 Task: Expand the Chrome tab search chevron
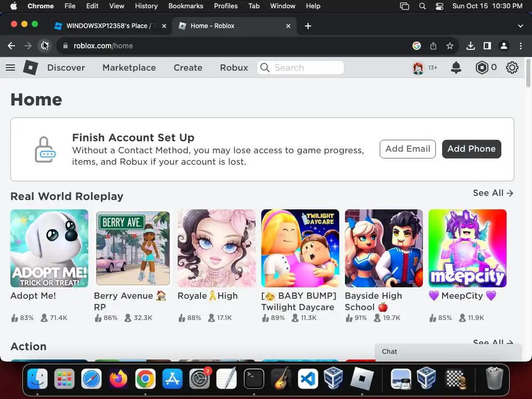[521, 26]
